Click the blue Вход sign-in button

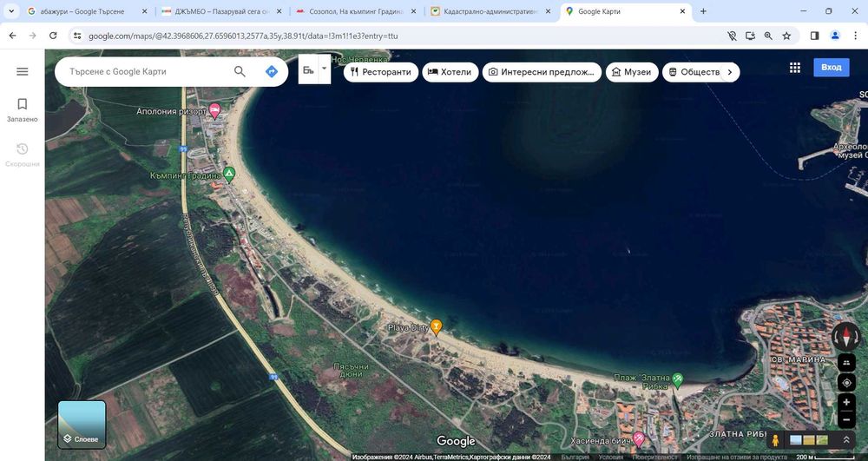[831, 68]
